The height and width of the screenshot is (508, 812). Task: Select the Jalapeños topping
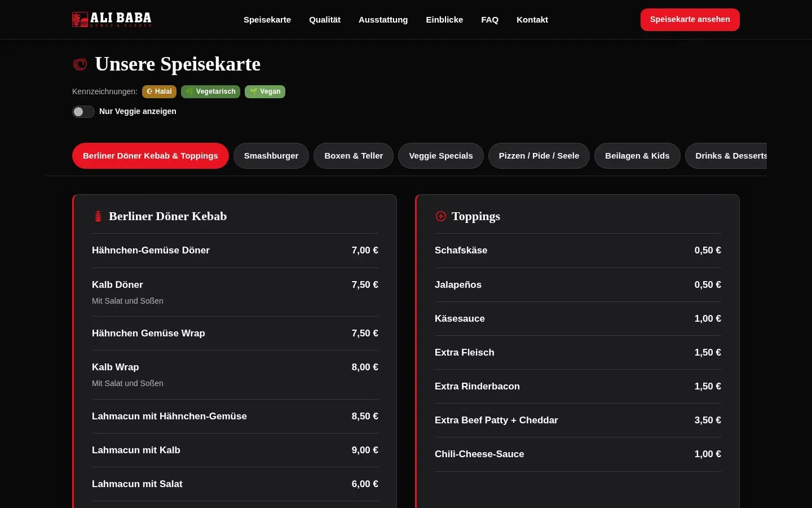578,285
